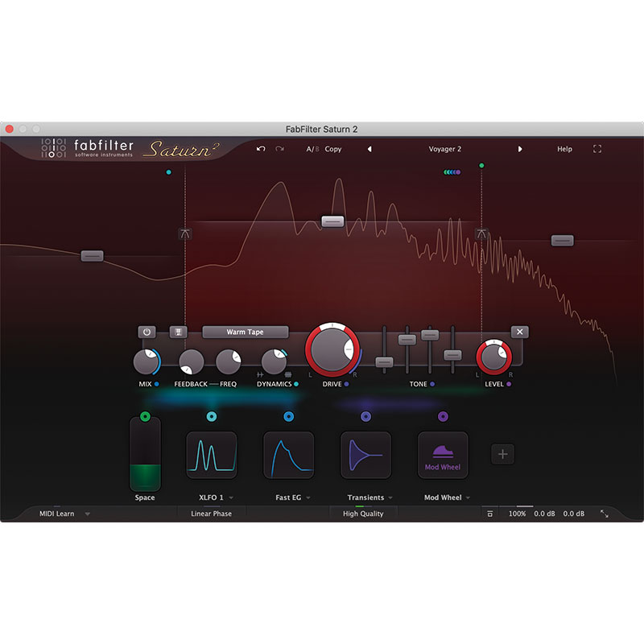
Task: Go to the next preset arrow
Action: [x=520, y=149]
